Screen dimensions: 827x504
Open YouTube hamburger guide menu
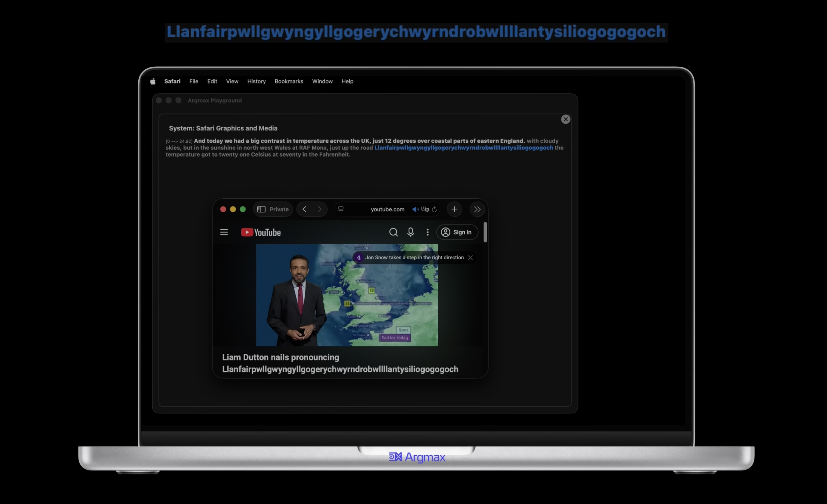[224, 232]
